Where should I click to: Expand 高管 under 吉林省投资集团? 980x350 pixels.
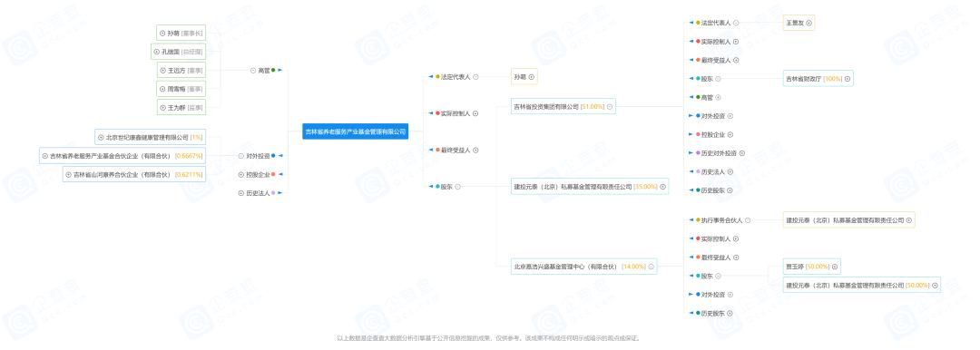718,98
